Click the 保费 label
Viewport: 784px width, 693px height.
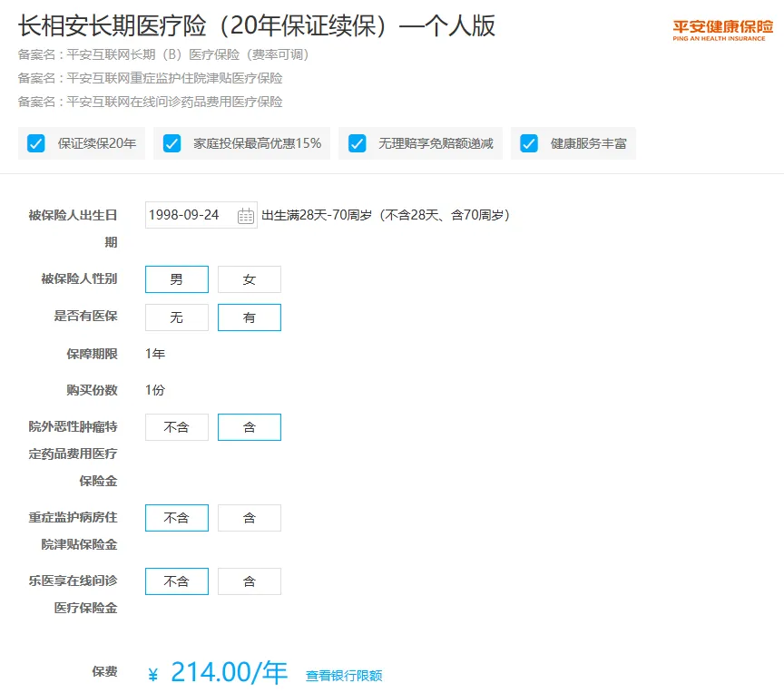pos(104,671)
